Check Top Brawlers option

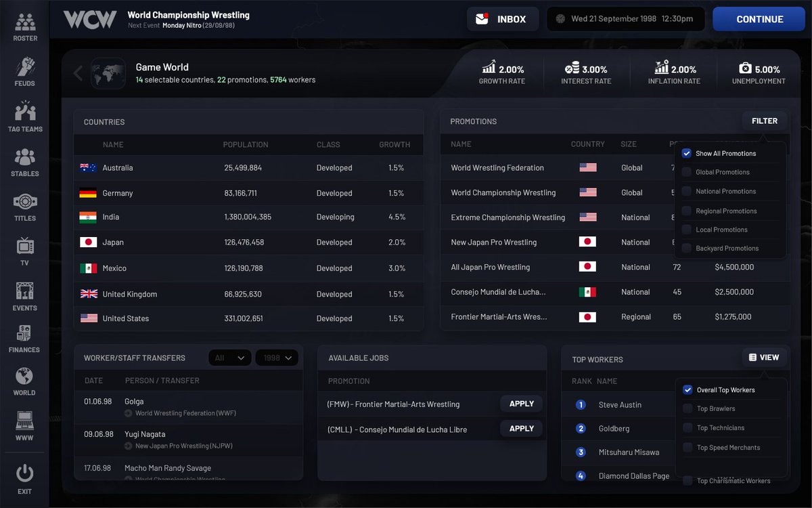(x=687, y=408)
